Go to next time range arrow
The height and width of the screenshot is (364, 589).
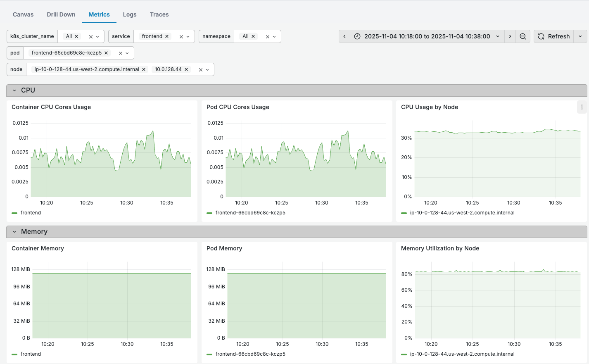pyautogui.click(x=510, y=36)
